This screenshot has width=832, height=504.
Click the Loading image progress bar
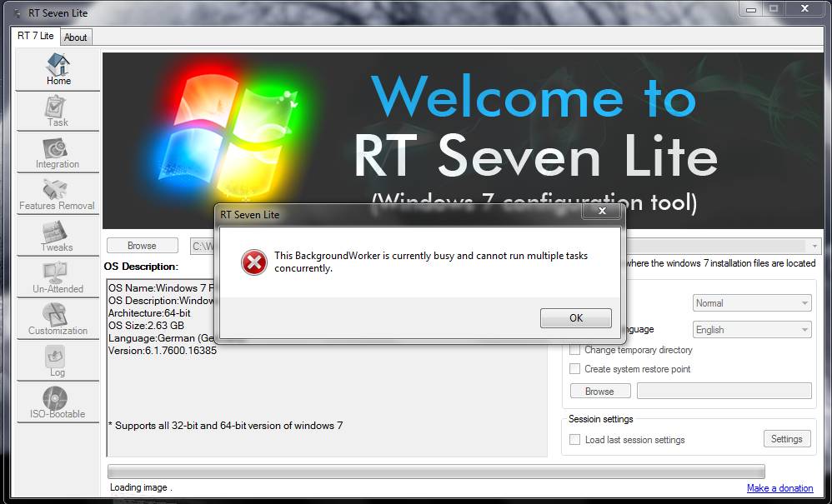(436, 472)
